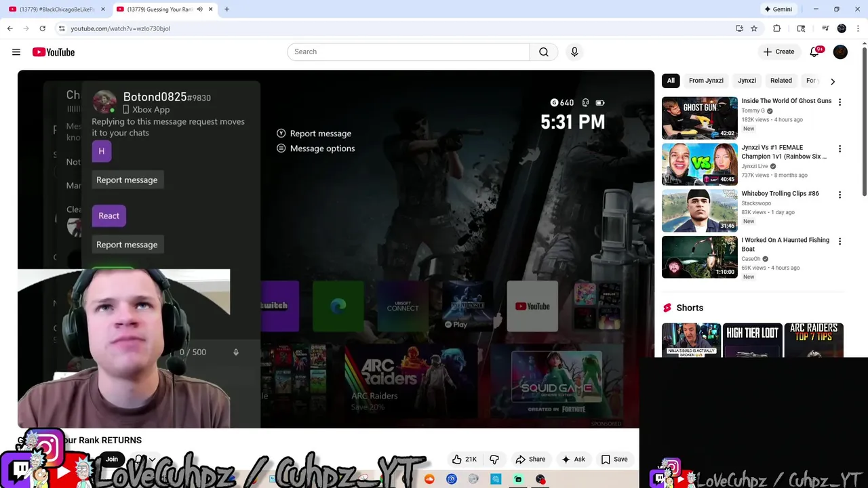Open Gemini in Chrome

(778, 9)
